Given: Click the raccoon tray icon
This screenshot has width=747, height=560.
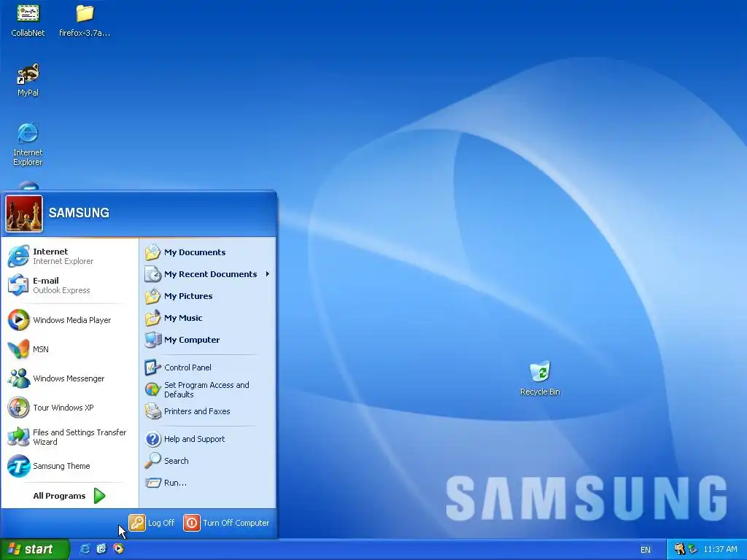Looking at the screenshot, I should (x=679, y=549).
